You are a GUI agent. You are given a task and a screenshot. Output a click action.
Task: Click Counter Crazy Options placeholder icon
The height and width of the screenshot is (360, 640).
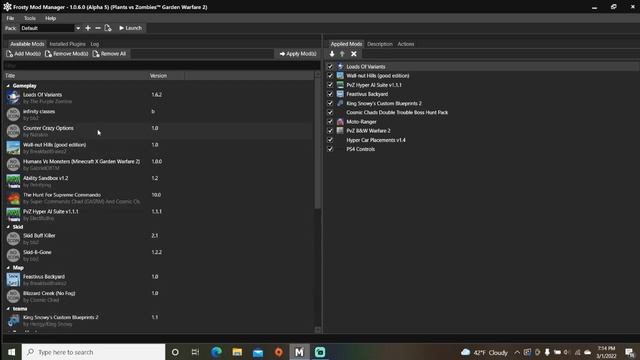13,131
